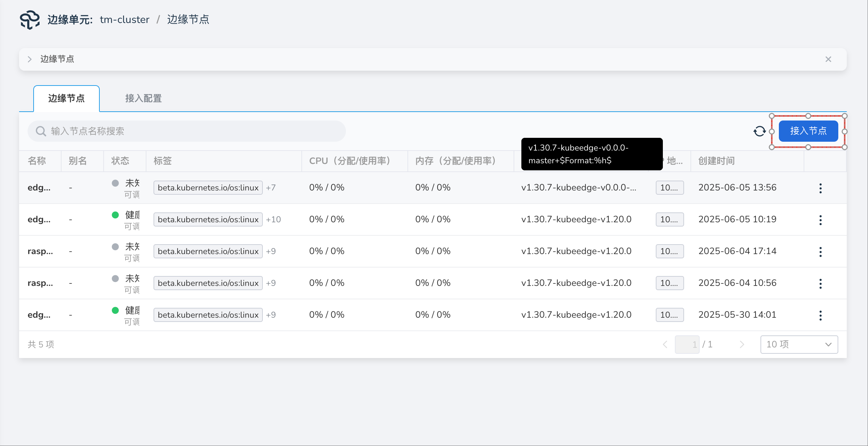Open actions menu for the 2025-05-30 14:01 node
This screenshot has width=868, height=446.
point(820,315)
